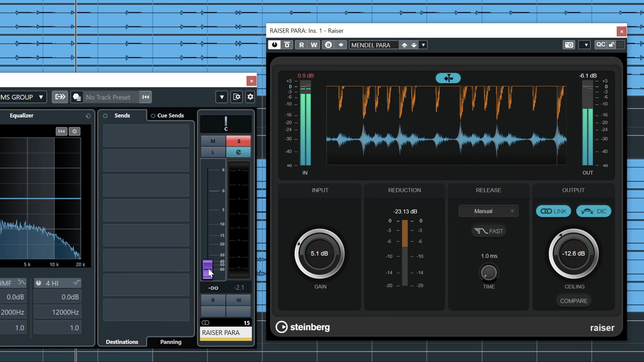Bypass the Raiser plugin with the power icon
Image resolution: width=644 pixels, height=362 pixels.
point(274,45)
